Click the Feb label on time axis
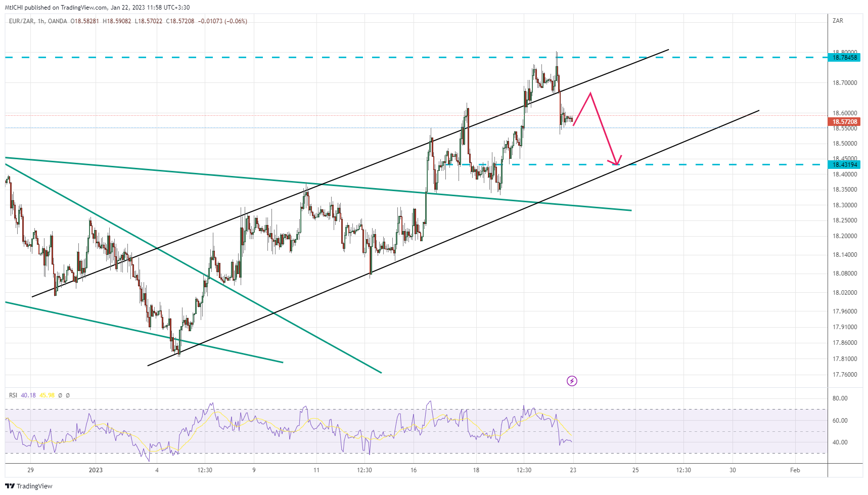Screen dimensions: 868x495 (x=795, y=470)
